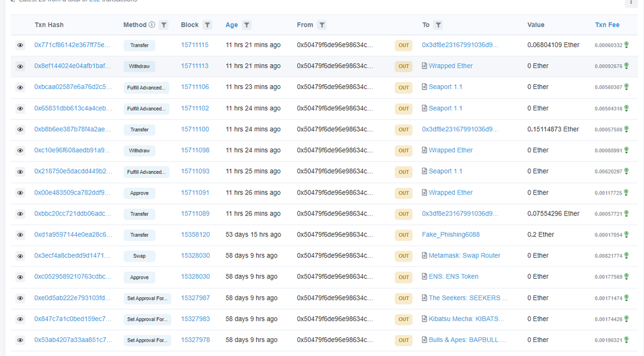Preview transaction 0x218750e5dacdd449b2 with eye icon
644x356 pixels.
(20, 172)
